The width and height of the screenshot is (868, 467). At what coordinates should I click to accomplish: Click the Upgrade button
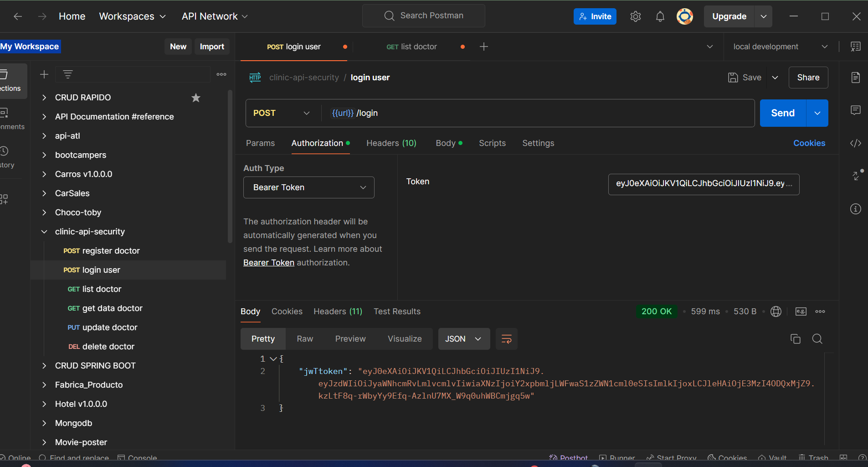click(729, 16)
